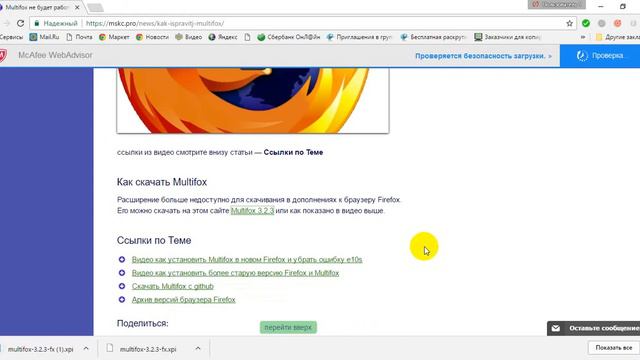Select the Multifox не будет работать tab
Screen dimensions: 640x360
37,7
